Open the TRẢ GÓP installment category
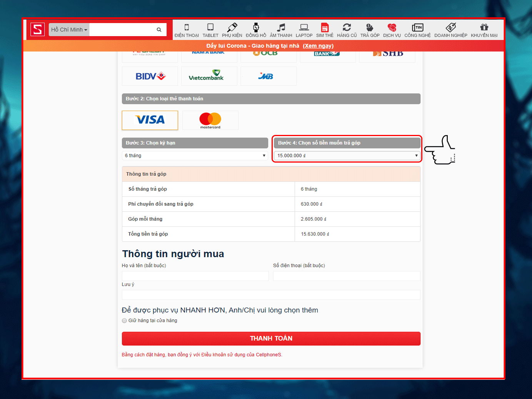Viewport: 532px width, 399px height. 370,30
